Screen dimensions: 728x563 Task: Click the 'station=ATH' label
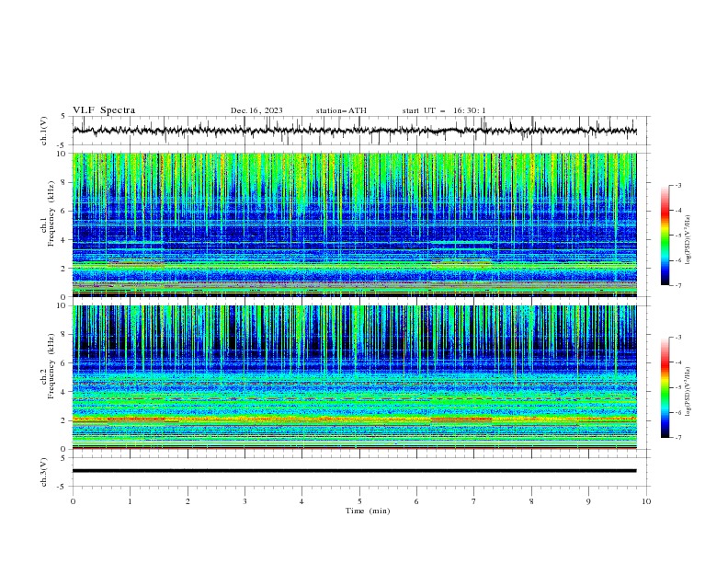(x=341, y=110)
